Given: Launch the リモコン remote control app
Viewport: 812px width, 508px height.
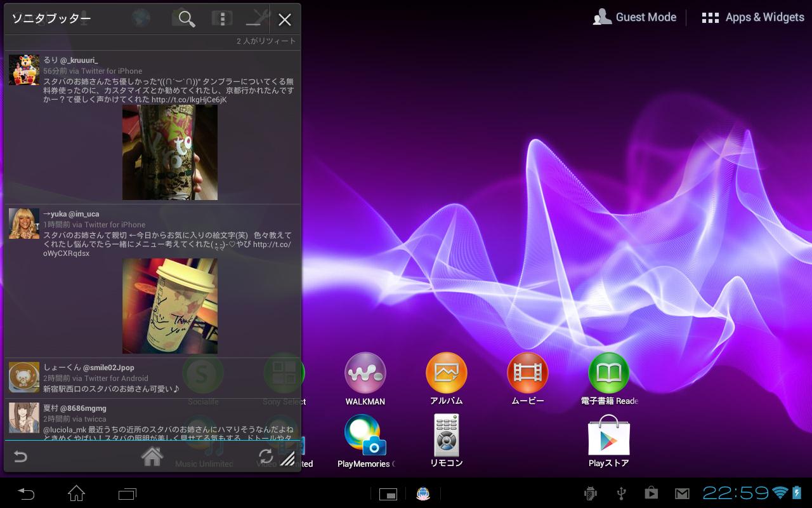Looking at the screenshot, I should coord(447,441).
